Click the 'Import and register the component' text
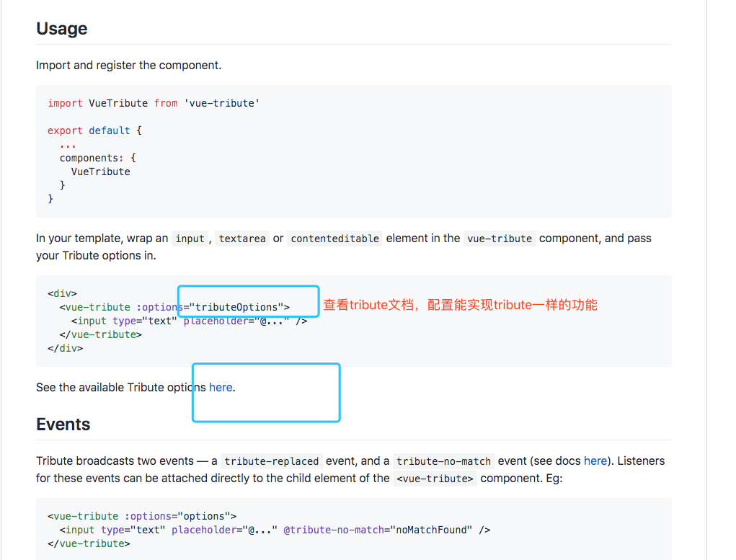 coord(128,66)
